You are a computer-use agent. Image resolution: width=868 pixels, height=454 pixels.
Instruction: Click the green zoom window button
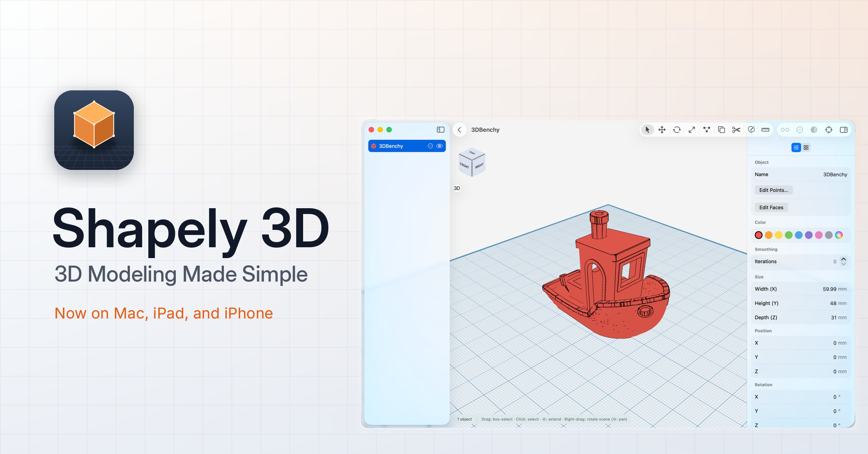click(389, 130)
